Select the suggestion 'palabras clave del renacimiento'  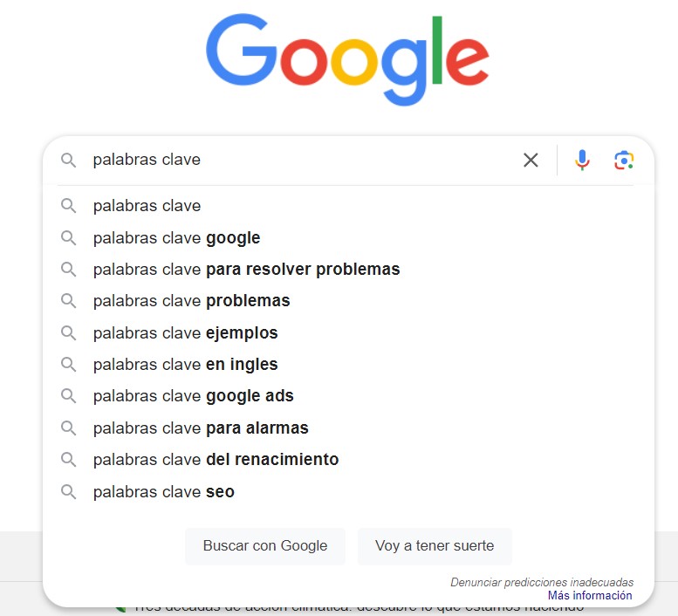(216, 459)
